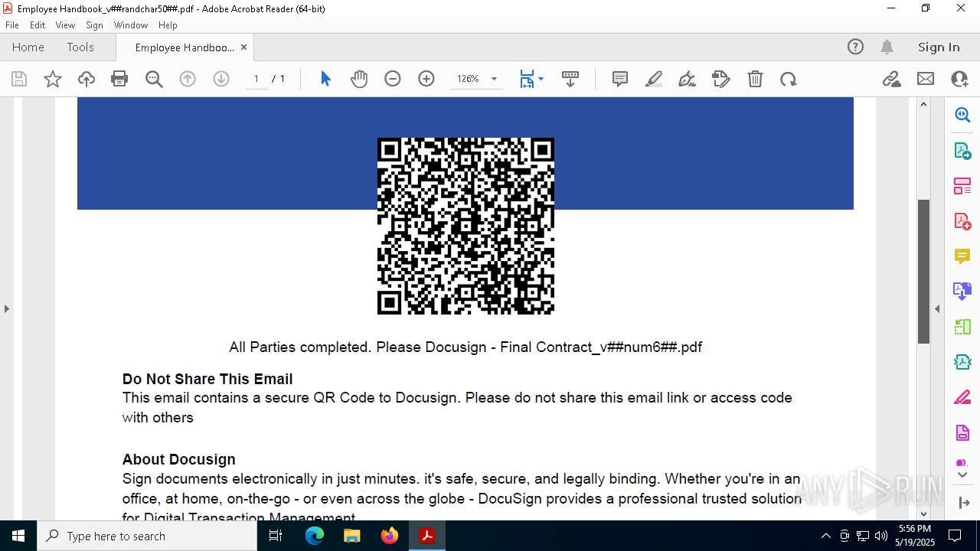Image resolution: width=980 pixels, height=551 pixels.
Task: Print the document using the printer icon
Action: pyautogui.click(x=119, y=79)
